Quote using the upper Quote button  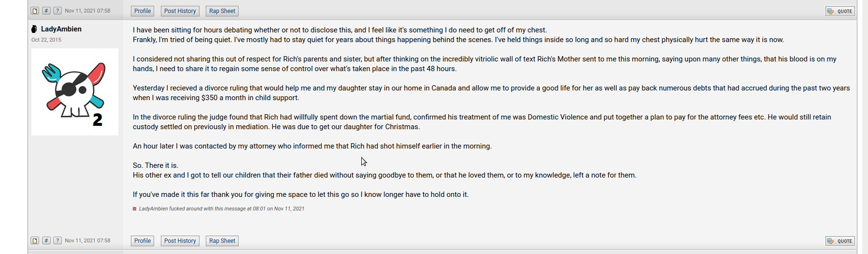[x=840, y=11]
